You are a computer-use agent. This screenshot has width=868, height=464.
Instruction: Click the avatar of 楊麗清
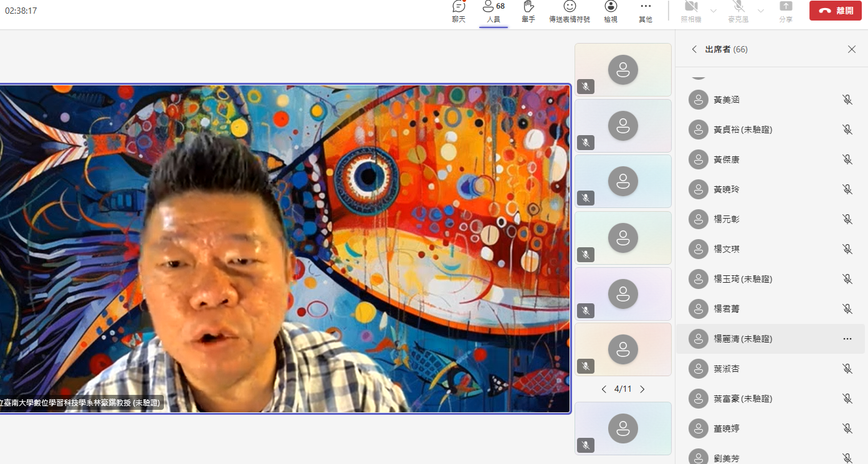699,339
